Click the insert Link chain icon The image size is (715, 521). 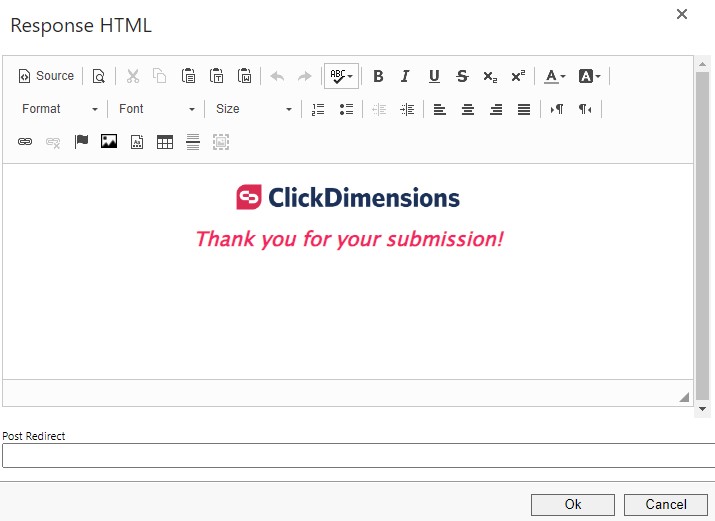(25, 142)
